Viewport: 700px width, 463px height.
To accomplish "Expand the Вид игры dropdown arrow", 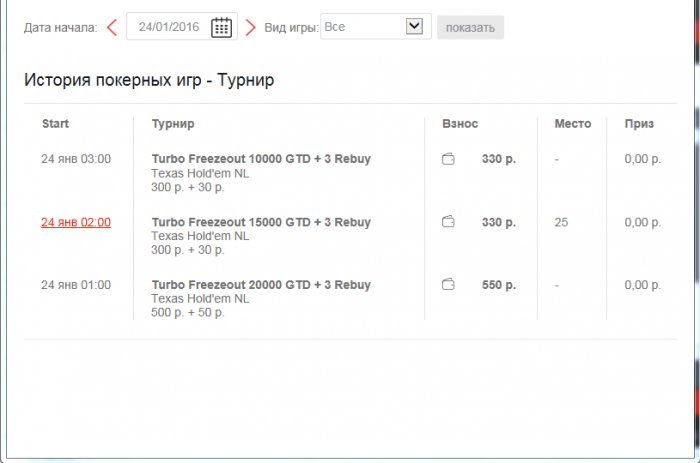I will tap(414, 26).
